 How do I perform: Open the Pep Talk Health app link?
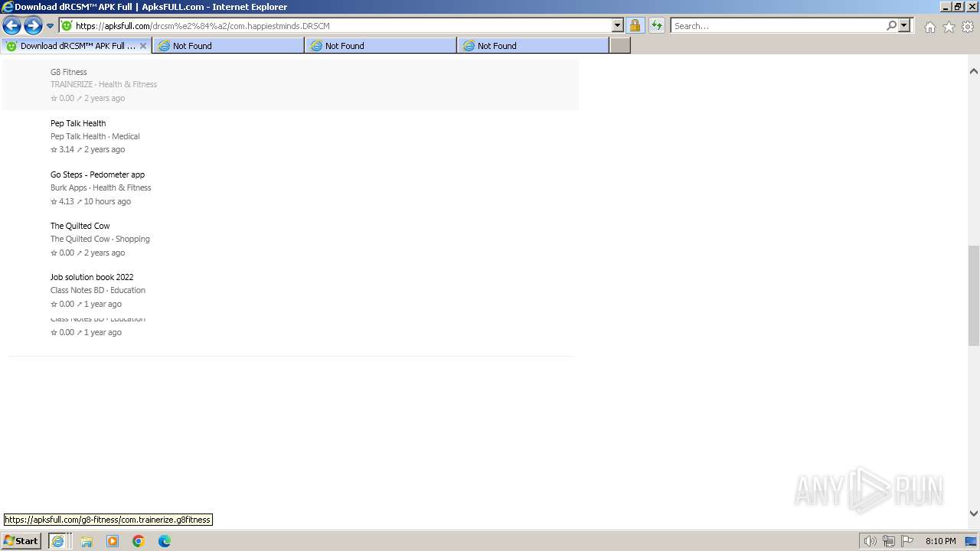(x=78, y=123)
